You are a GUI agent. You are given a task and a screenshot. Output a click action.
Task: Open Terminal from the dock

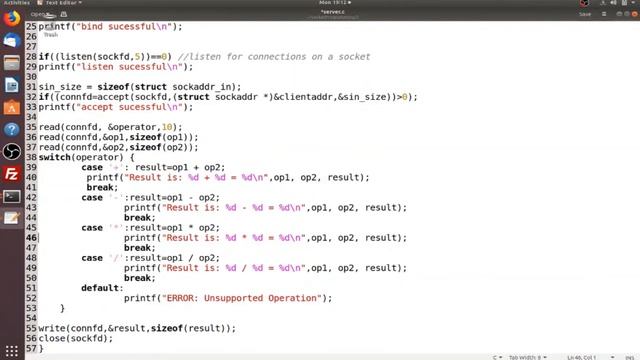[11, 197]
